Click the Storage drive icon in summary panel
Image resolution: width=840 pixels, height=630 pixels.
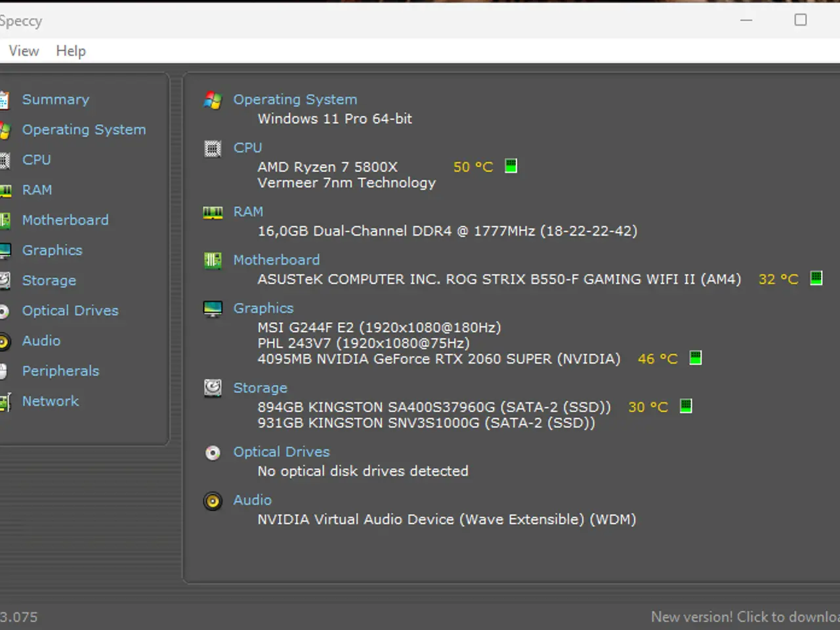click(213, 388)
